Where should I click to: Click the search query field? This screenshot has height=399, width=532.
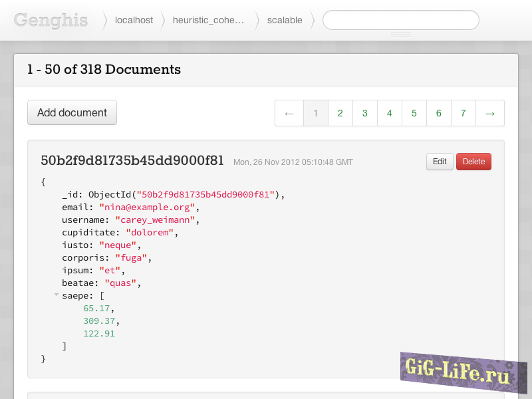pos(400,20)
